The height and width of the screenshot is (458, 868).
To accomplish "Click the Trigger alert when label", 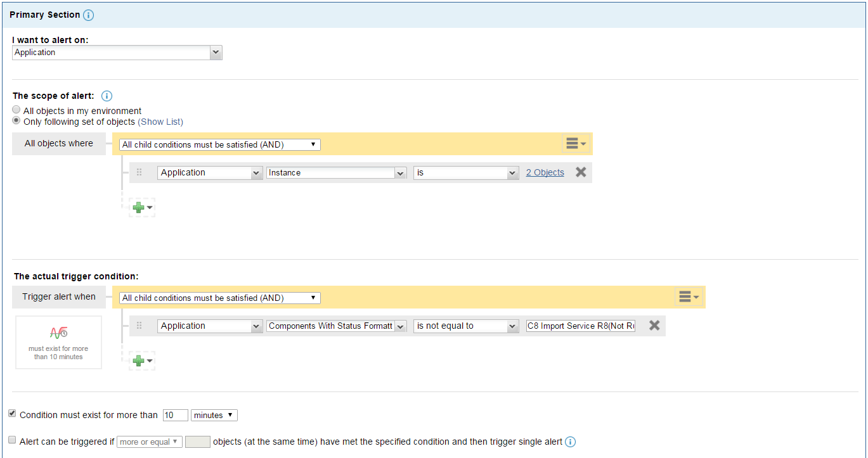I will point(59,296).
